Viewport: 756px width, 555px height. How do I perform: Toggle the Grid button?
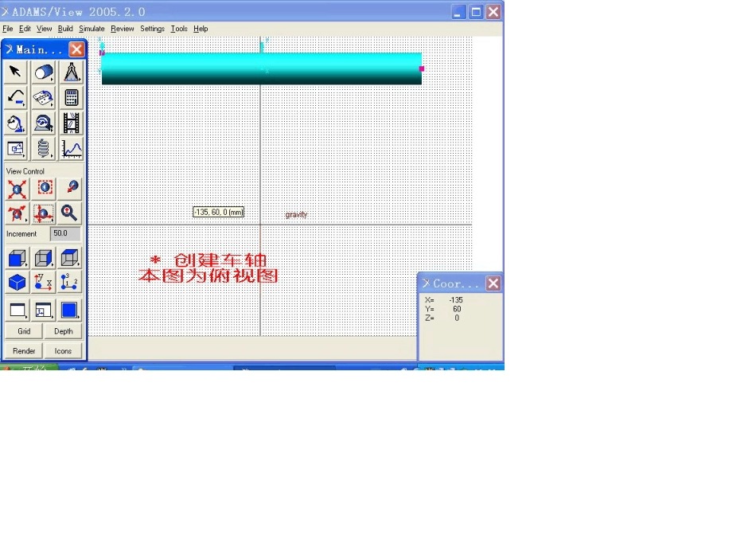coord(24,331)
